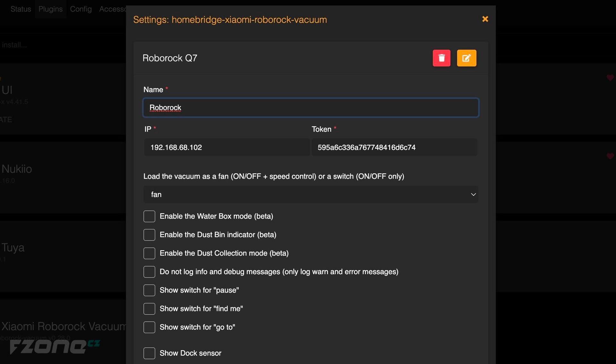Screen dimensions: 616x364
Task: Toggle Show Dock sensor checkbox
Action: (149, 353)
